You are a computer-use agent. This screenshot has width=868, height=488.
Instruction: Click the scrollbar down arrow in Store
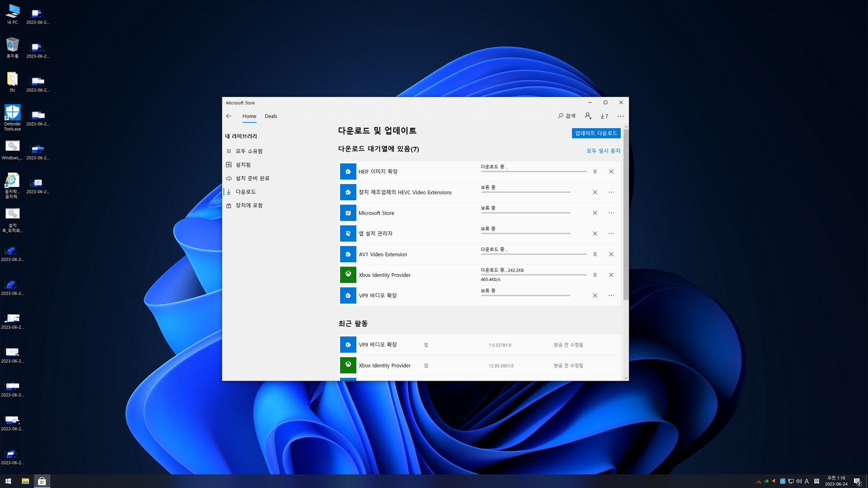click(626, 378)
